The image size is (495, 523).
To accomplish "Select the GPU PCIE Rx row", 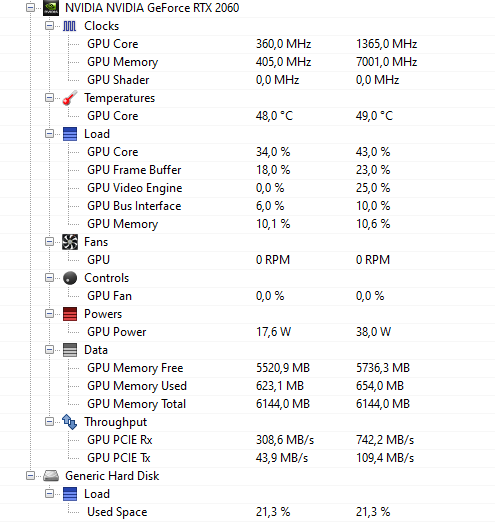I will (x=248, y=440).
